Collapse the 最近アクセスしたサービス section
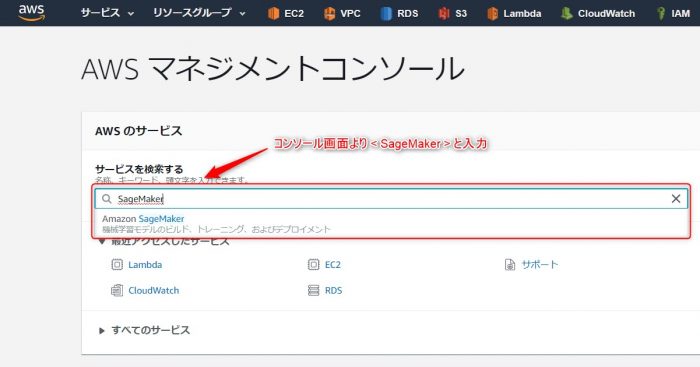 [164, 242]
